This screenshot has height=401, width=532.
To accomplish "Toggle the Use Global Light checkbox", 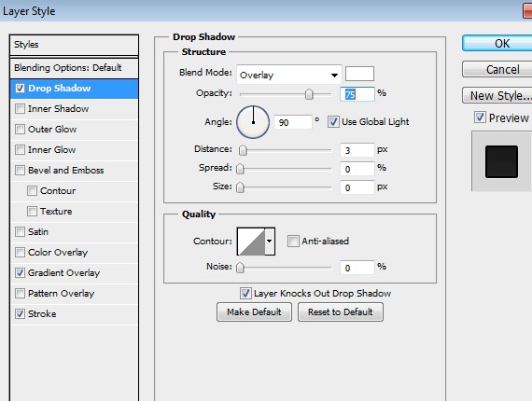I will coord(333,121).
